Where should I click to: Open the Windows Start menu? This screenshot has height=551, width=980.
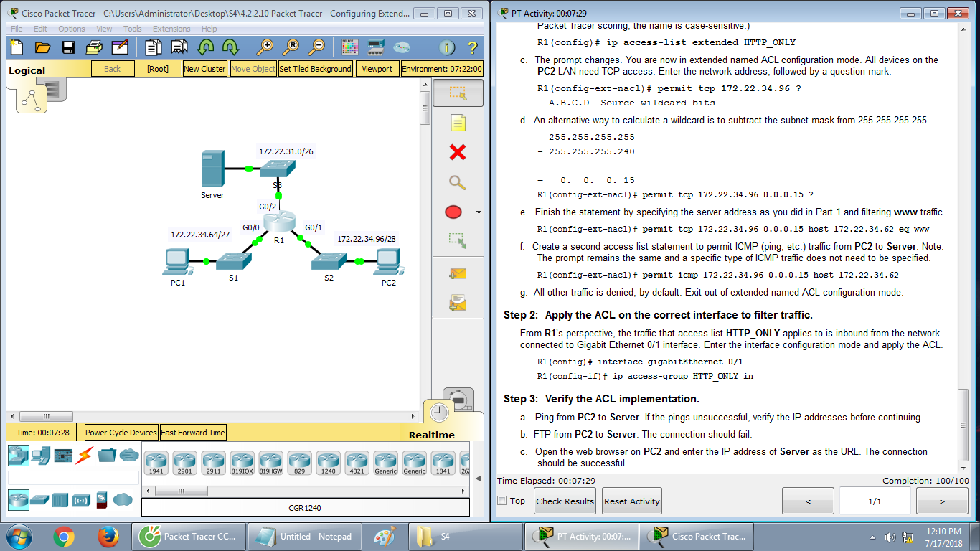[19, 536]
